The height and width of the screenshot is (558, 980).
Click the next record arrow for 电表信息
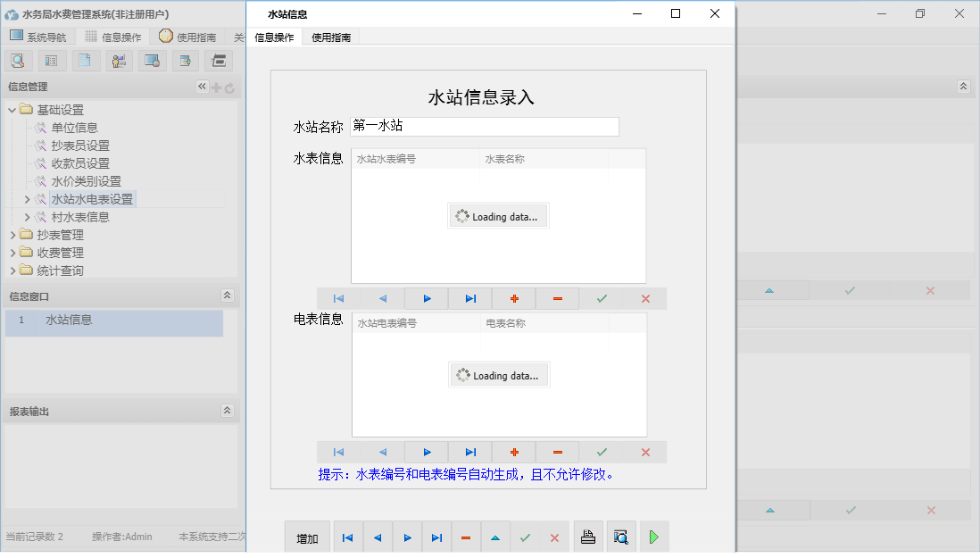[426, 452]
